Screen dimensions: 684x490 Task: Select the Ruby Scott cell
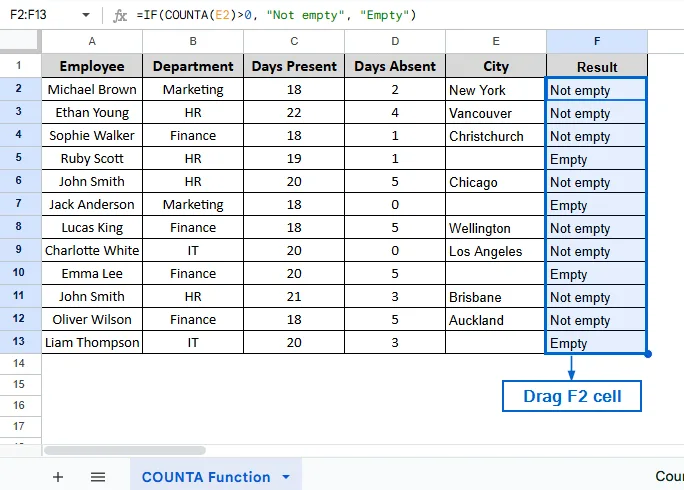click(92, 158)
